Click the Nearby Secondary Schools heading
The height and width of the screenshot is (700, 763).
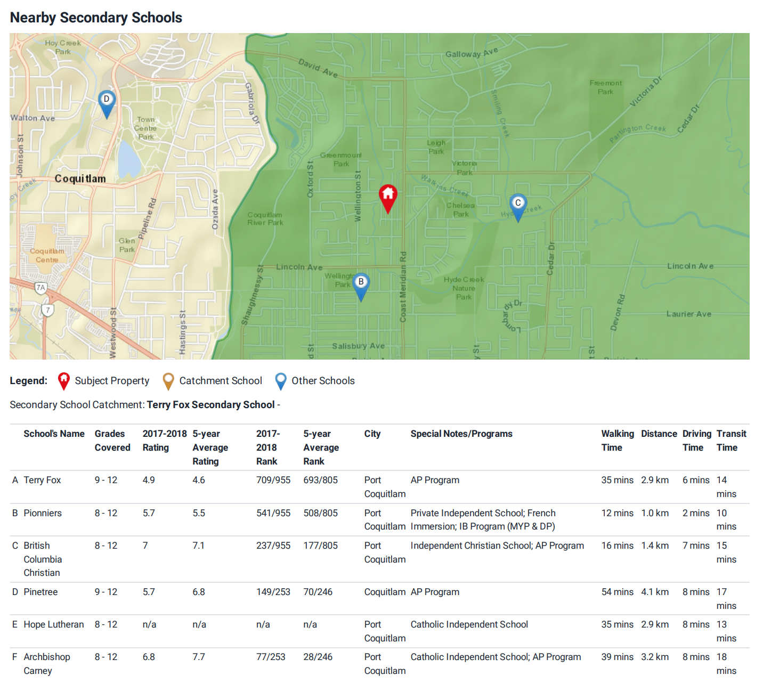point(96,18)
